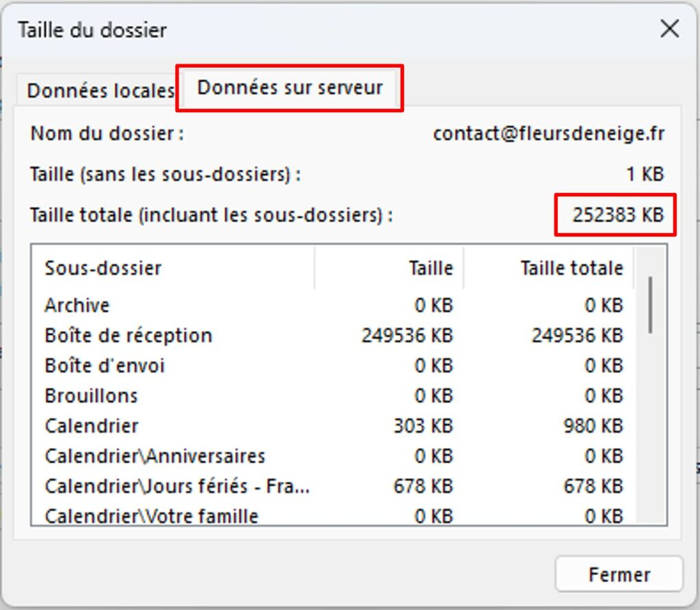Click the contact@fleursdeneige.fr folder name
700x610 pixels.
(x=548, y=133)
